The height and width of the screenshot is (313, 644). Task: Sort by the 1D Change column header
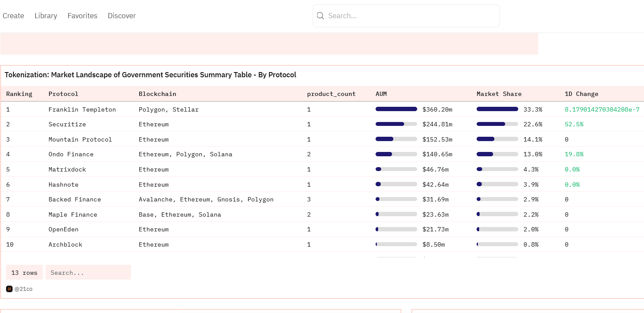(582, 94)
